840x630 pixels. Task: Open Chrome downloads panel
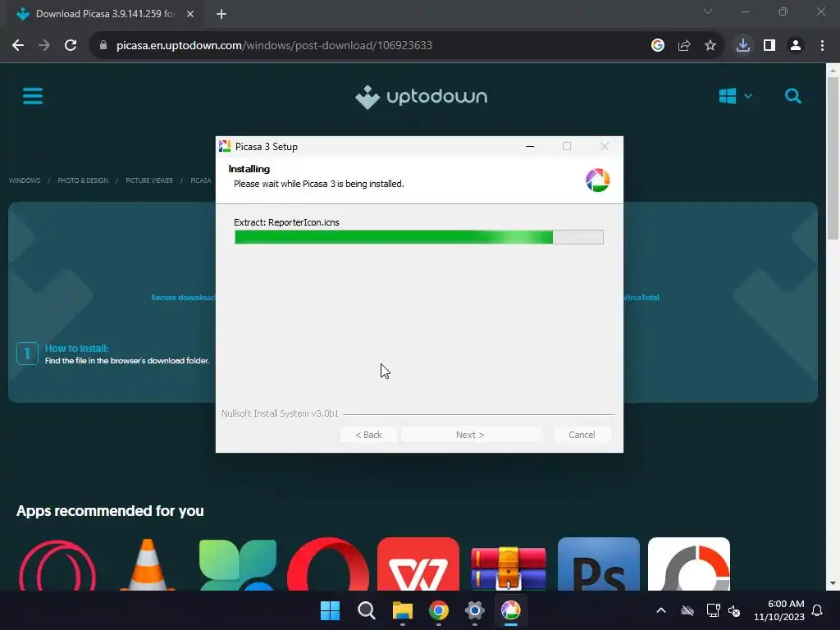click(743, 46)
